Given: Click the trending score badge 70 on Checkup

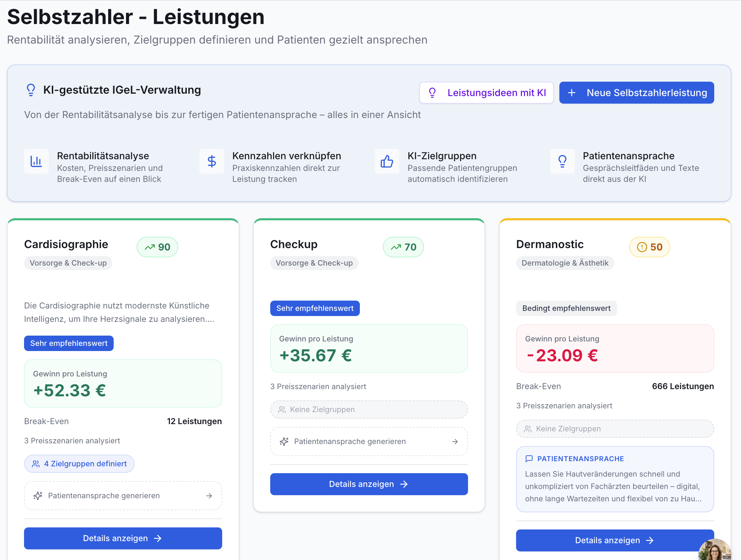Looking at the screenshot, I should [403, 247].
